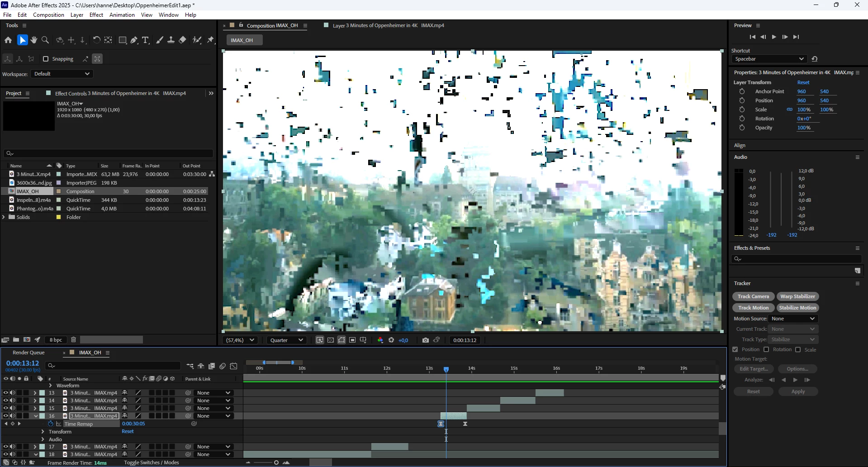
Task: Select the Rectangle shape tool
Action: [122, 40]
